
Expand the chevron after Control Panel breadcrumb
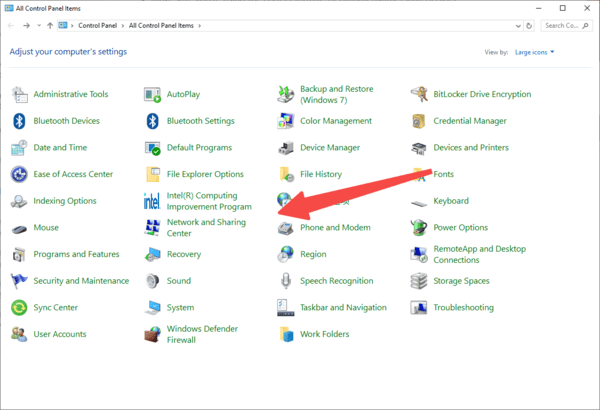(x=123, y=26)
